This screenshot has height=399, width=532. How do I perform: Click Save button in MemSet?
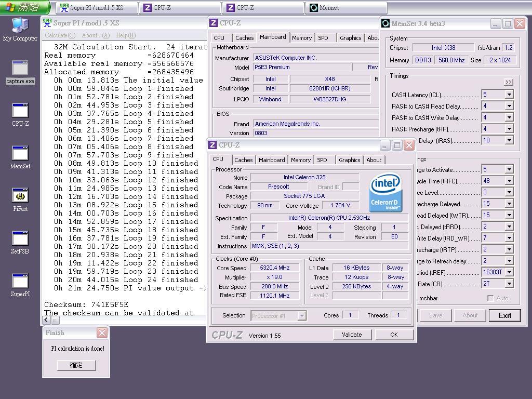coord(436,315)
